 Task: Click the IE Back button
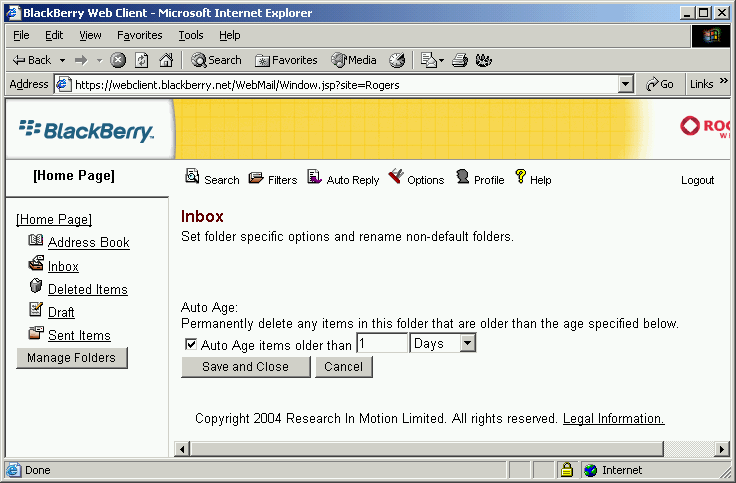coord(32,60)
